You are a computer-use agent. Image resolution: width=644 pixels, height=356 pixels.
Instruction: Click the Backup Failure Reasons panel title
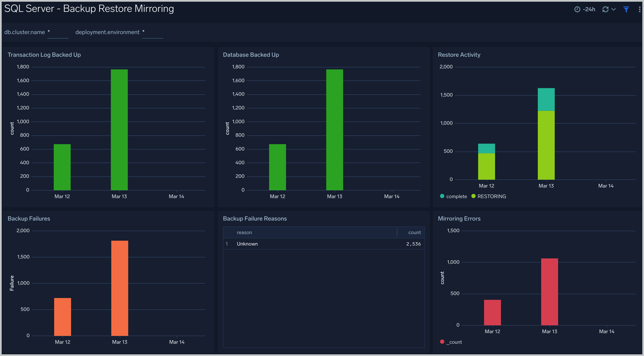255,218
